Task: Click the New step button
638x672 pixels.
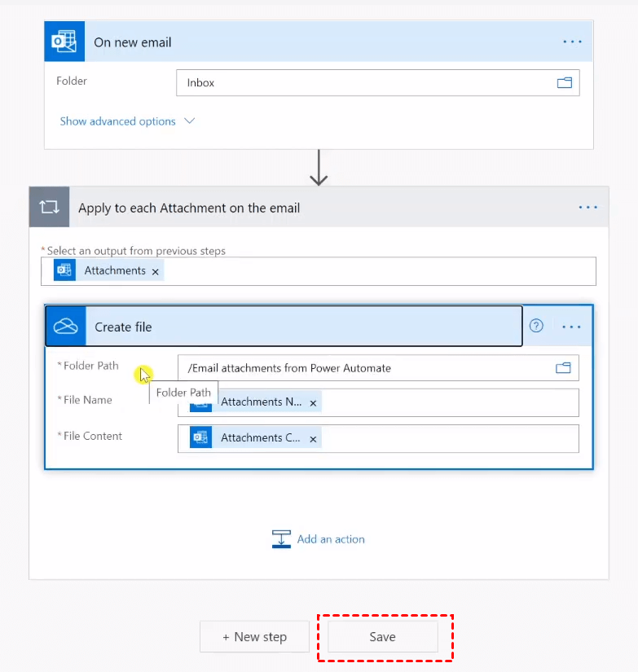Action: point(254,637)
